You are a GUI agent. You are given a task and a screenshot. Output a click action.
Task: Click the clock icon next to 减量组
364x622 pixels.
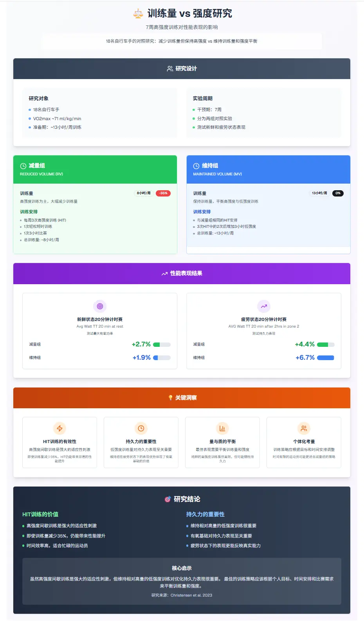coord(23,166)
